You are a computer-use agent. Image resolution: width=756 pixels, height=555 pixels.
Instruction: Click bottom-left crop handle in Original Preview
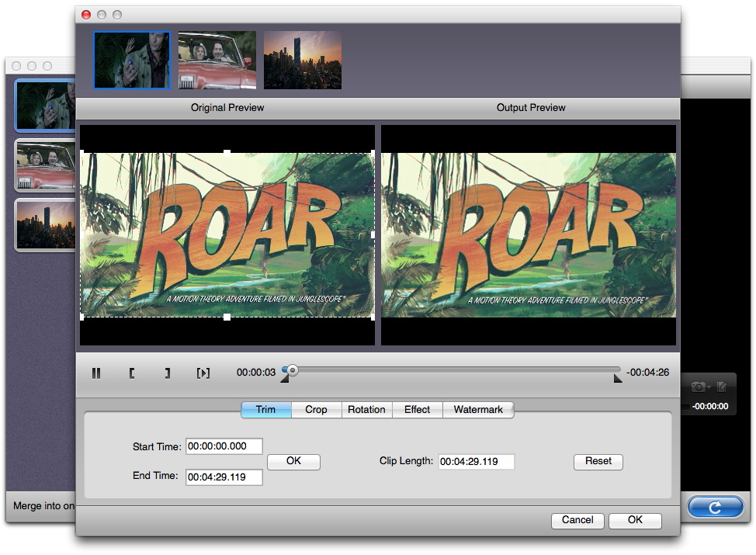click(x=82, y=317)
